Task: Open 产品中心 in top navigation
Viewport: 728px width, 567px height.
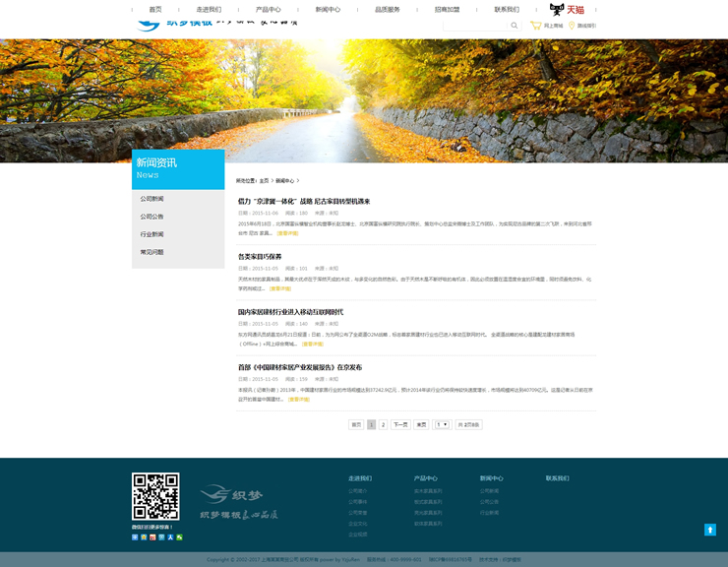Action: pyautogui.click(x=269, y=9)
